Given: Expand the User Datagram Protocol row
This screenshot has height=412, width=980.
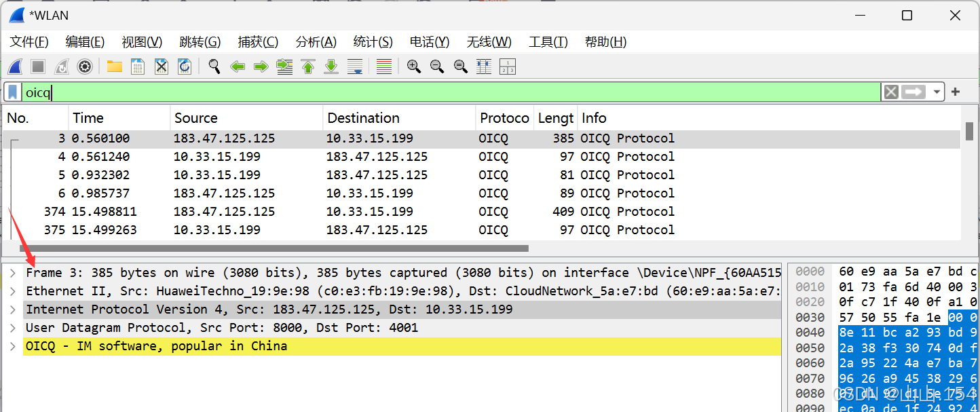Looking at the screenshot, I should point(13,328).
